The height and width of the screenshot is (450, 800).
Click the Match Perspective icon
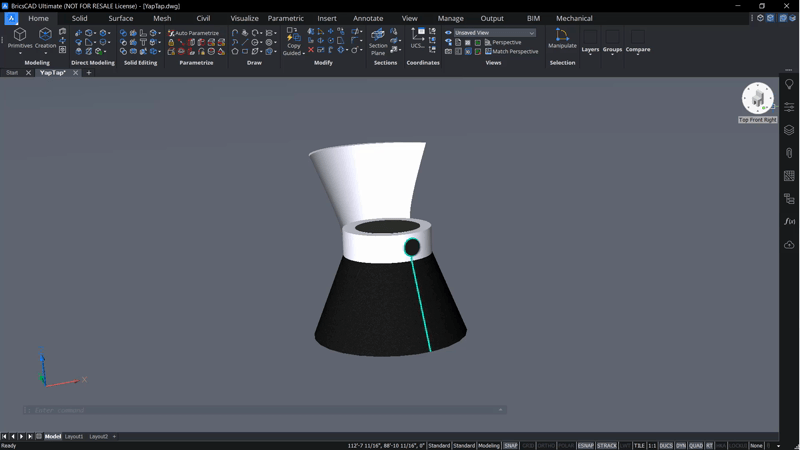click(x=488, y=52)
